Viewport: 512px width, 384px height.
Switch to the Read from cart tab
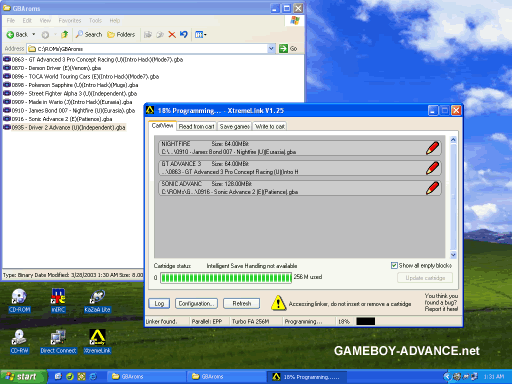click(196, 126)
